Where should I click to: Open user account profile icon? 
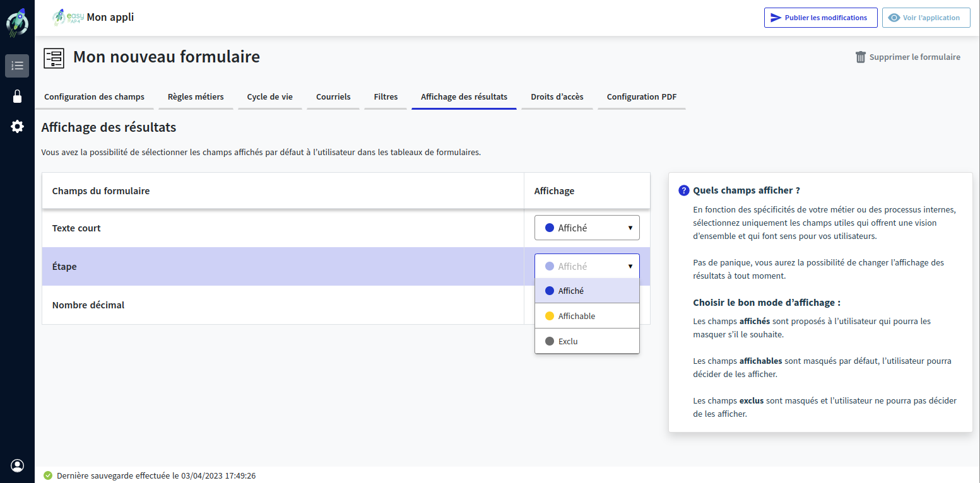(17, 465)
